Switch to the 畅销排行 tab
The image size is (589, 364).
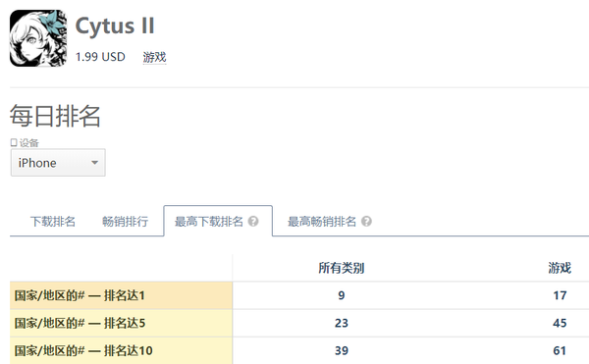coord(125,222)
